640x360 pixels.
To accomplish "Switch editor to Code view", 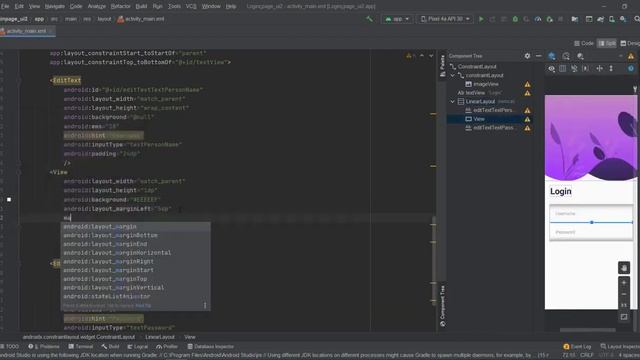I will (x=584, y=43).
